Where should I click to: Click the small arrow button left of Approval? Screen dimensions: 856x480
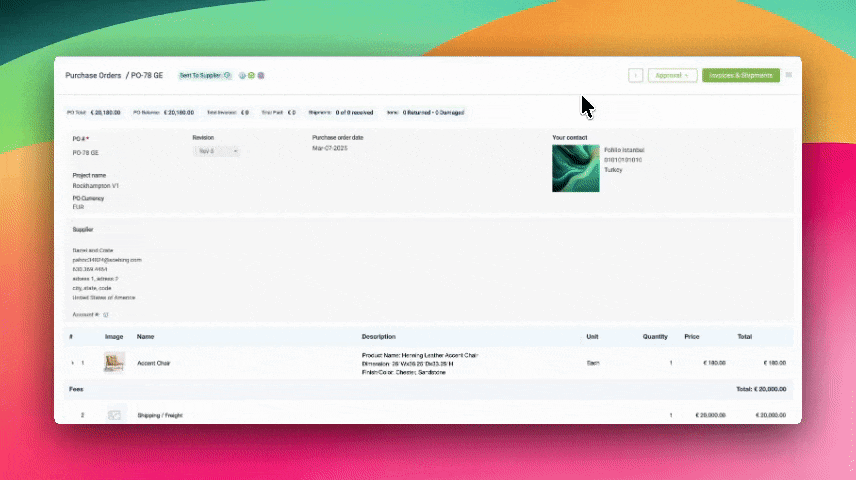click(x=635, y=75)
